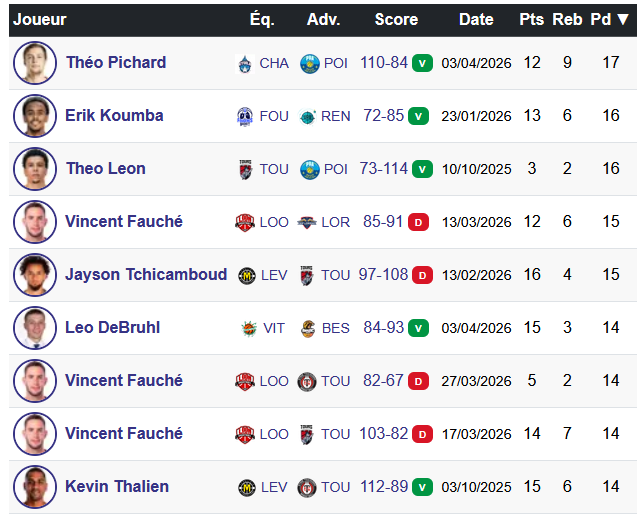Click the POI logo in Théo Pichard row
The image size is (637, 523).
(308, 63)
